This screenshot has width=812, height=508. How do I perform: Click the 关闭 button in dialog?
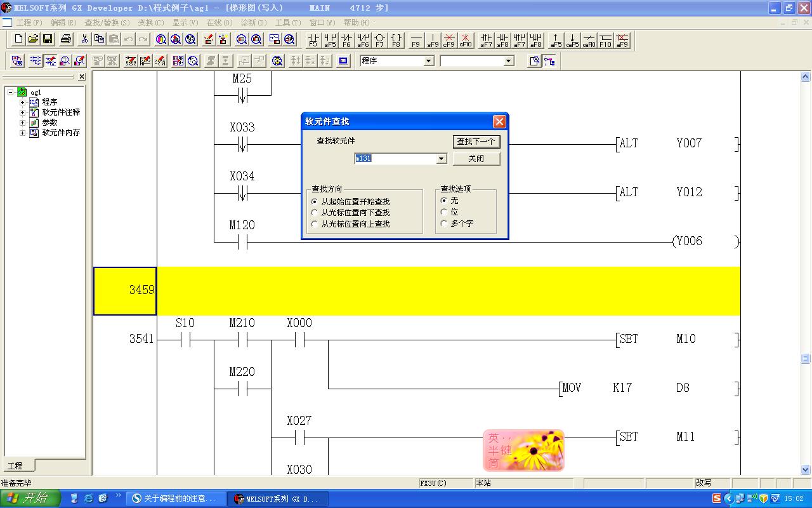coord(476,159)
